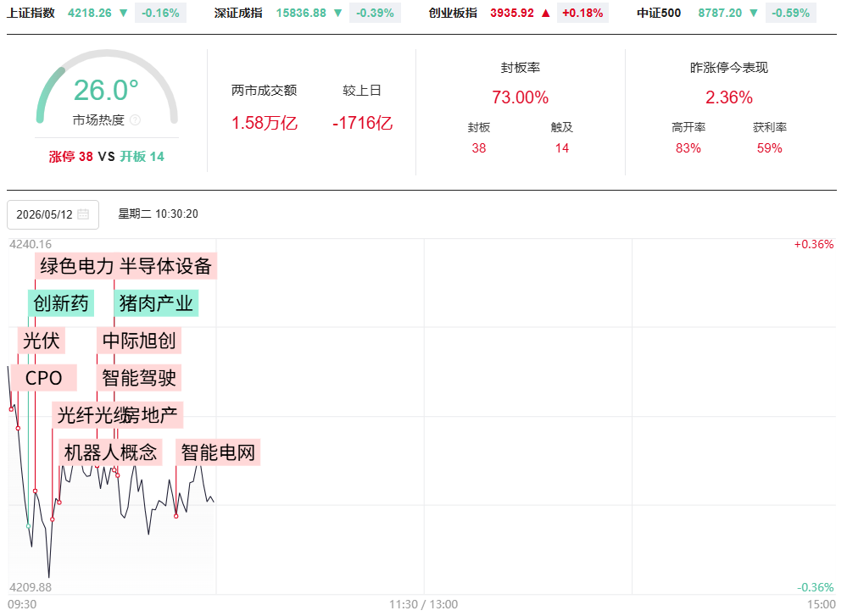Open the 创业板指 index label
Image resolution: width=847 pixels, height=616 pixels.
(x=453, y=13)
